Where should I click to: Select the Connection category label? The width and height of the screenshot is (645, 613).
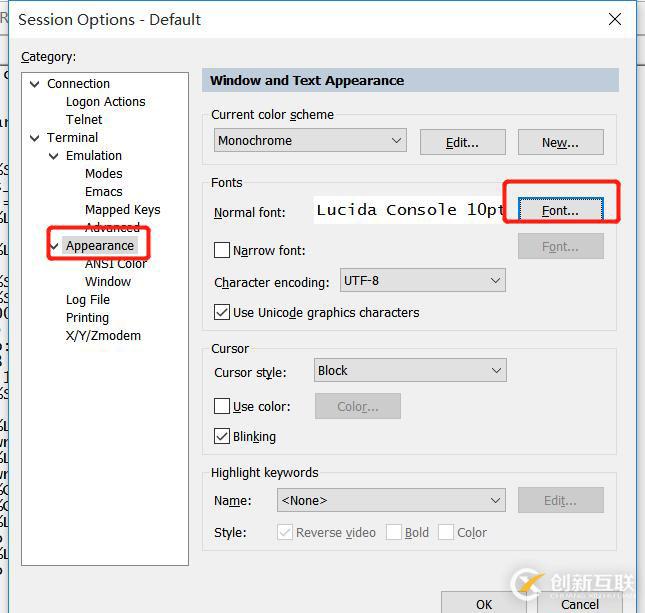click(78, 84)
